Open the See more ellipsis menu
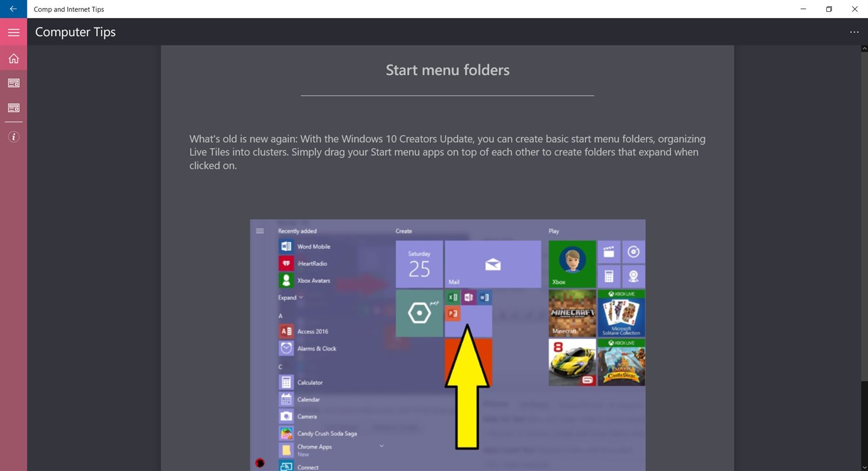Image resolution: width=868 pixels, height=471 pixels. coord(854,32)
